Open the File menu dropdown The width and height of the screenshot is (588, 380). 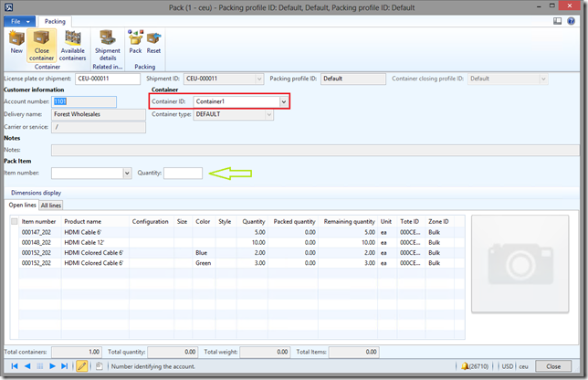20,19
